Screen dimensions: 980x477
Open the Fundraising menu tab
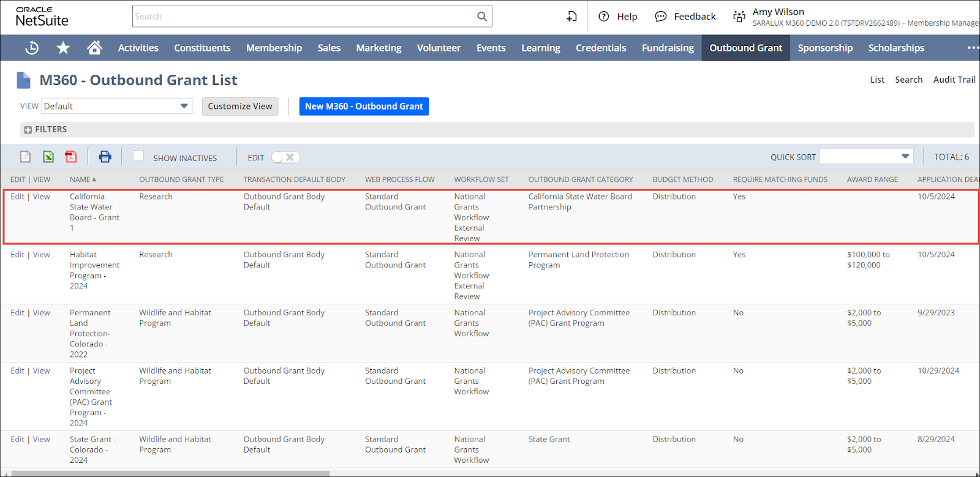668,48
